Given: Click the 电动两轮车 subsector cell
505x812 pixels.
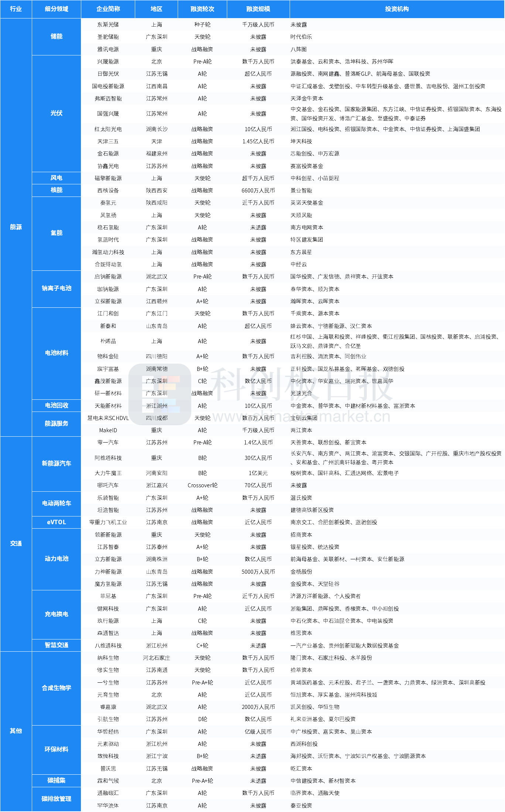Looking at the screenshot, I should tap(57, 504).
